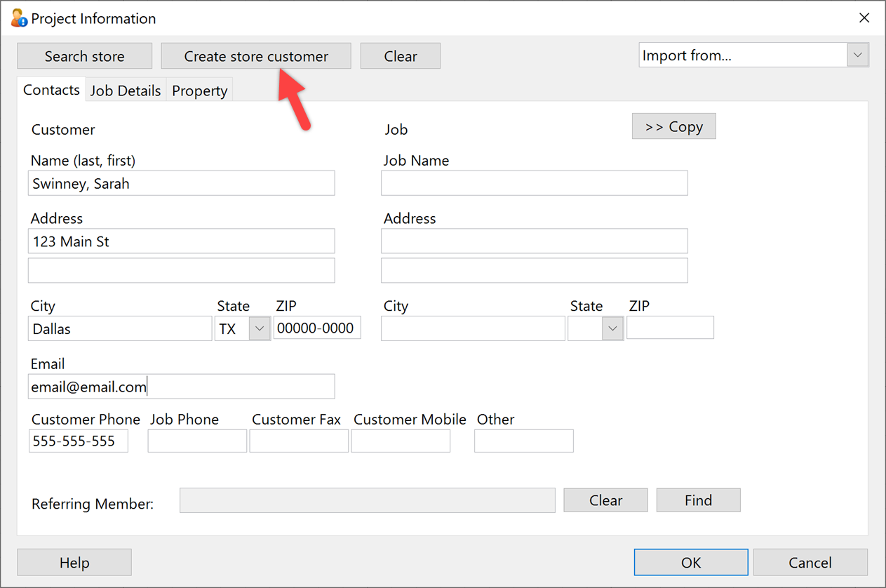The image size is (886, 588).
Task: Switch to the Property tab
Action: tap(199, 91)
